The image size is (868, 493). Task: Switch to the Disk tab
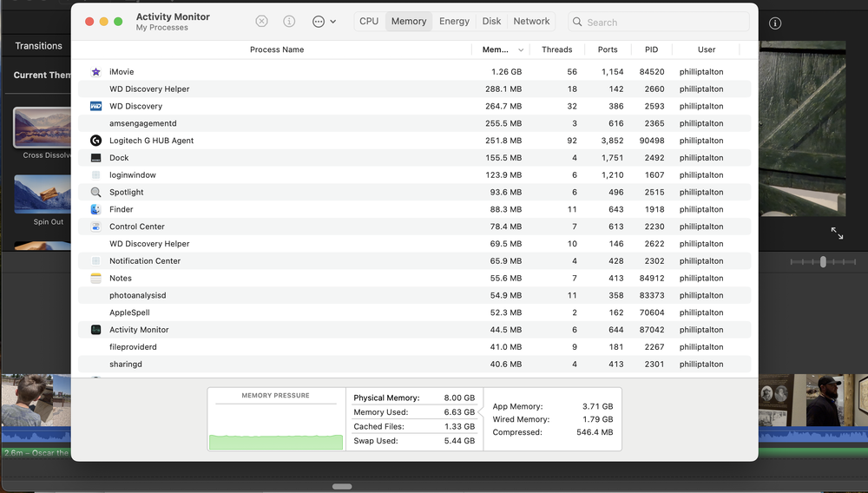pyautogui.click(x=491, y=21)
